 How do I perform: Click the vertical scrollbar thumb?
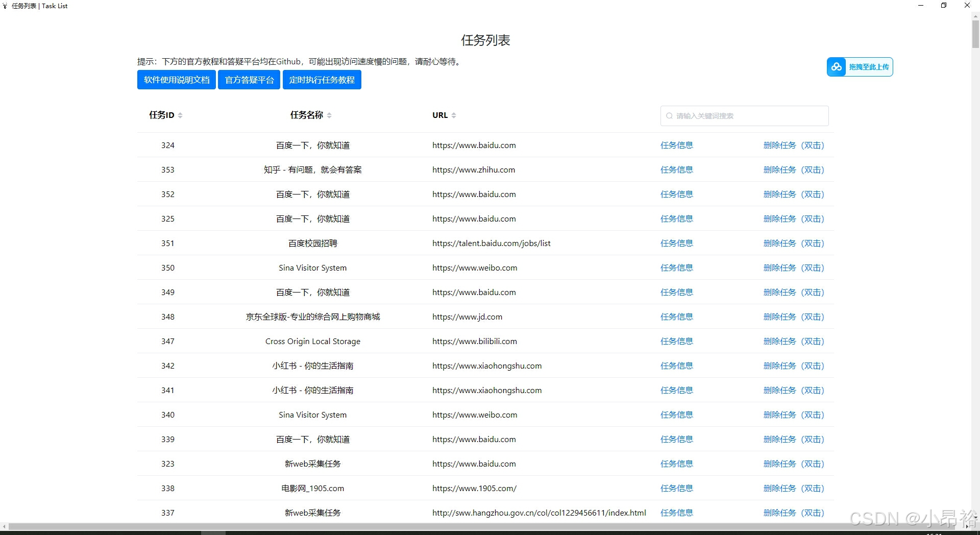[975, 34]
